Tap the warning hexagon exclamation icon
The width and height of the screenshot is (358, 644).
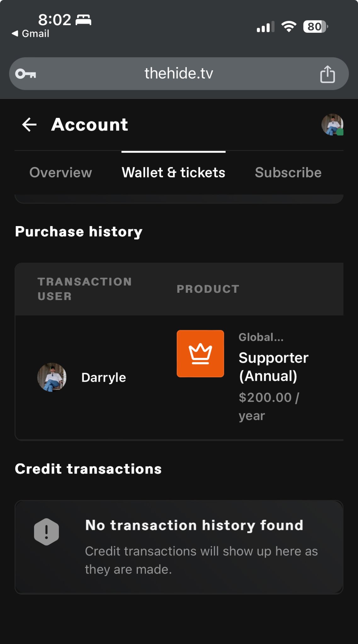point(46,532)
